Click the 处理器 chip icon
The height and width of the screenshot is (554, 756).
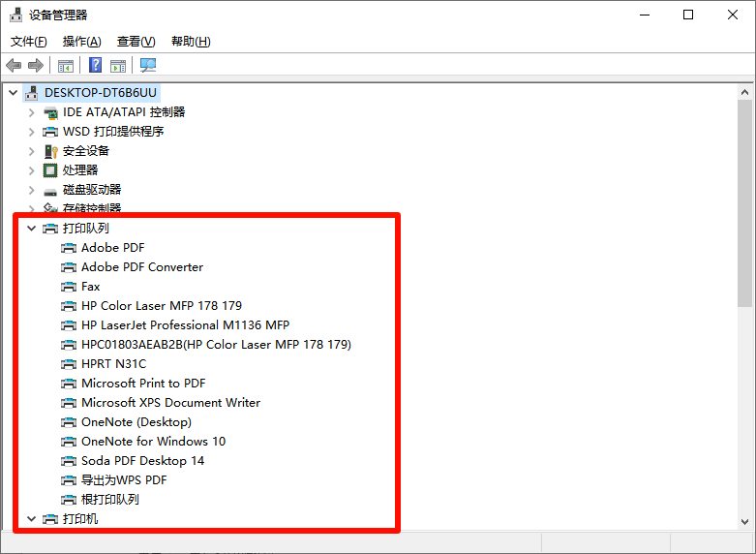[50, 170]
